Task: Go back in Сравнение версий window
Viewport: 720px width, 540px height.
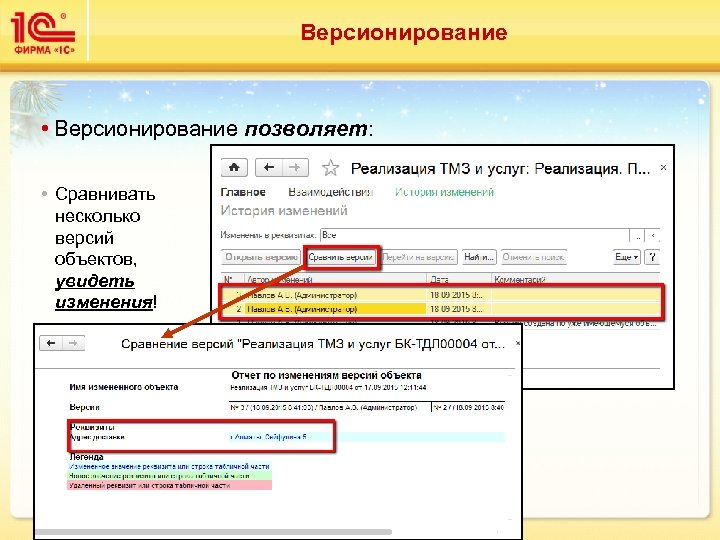Action: pyautogui.click(x=51, y=343)
